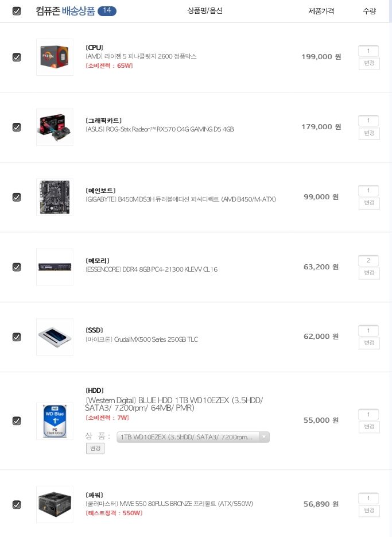The image size is (392, 537).
Task: Click the memory quantity input field
Action: coord(368,261)
